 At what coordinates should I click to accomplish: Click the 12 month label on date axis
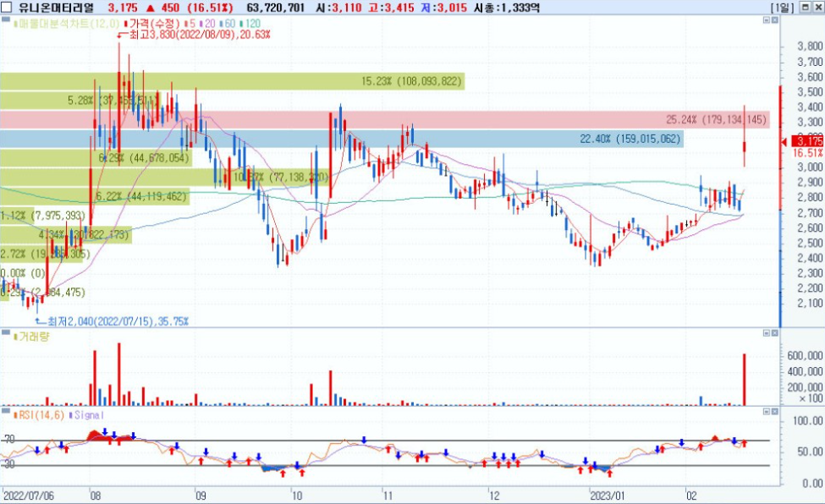click(x=494, y=496)
